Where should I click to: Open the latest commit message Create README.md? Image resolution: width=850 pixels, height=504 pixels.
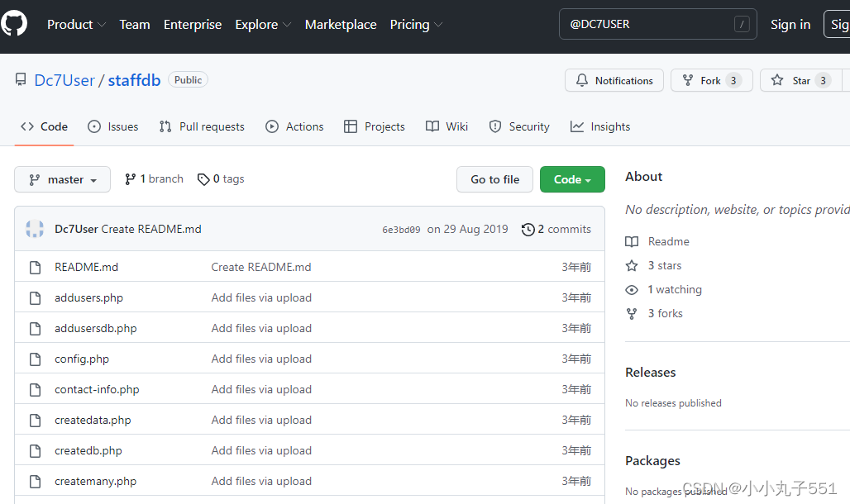[x=151, y=229]
